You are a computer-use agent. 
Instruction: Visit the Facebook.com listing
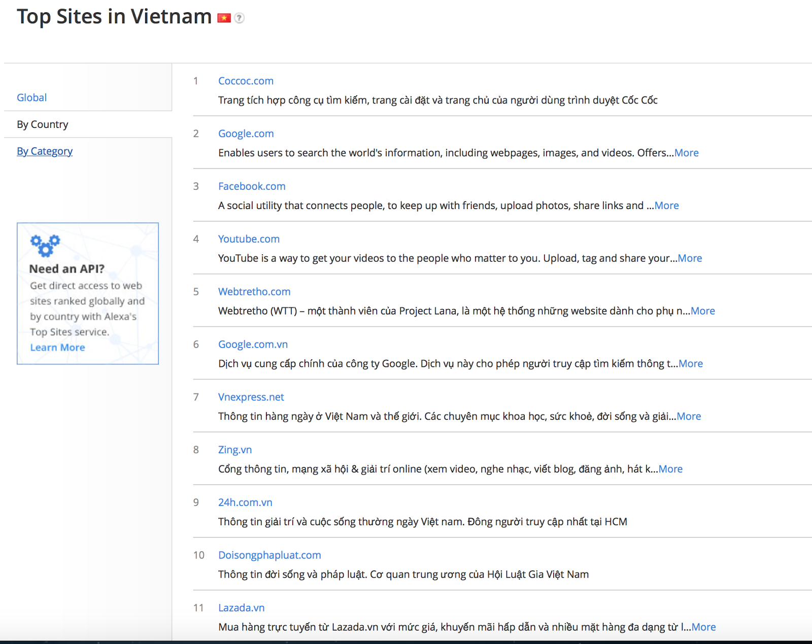tap(252, 186)
